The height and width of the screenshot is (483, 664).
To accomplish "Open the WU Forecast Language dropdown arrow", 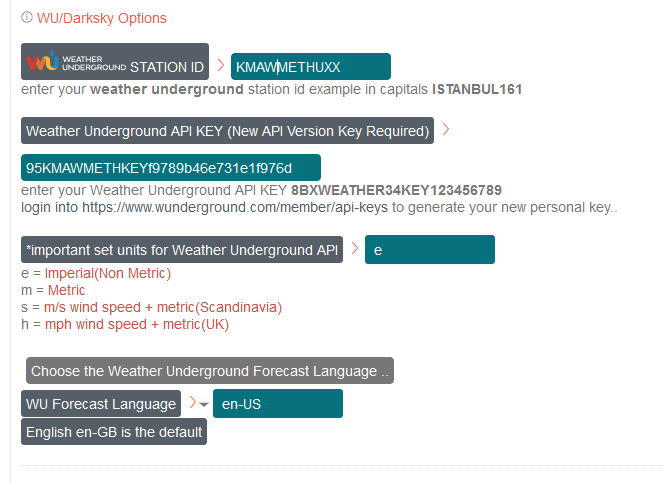I will click(204, 405).
